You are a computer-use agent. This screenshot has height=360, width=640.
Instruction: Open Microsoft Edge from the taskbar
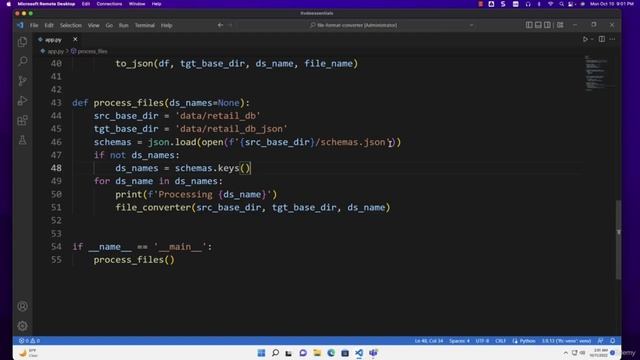(331, 353)
